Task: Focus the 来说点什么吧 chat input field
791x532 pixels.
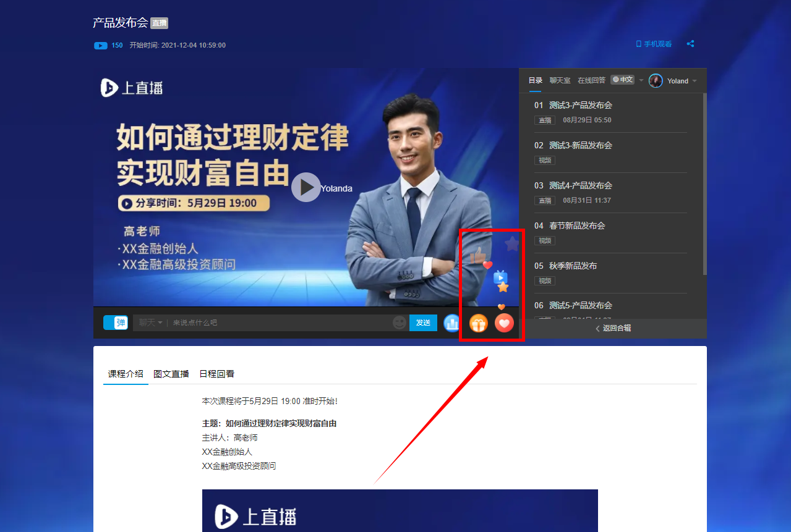Action: [x=278, y=323]
